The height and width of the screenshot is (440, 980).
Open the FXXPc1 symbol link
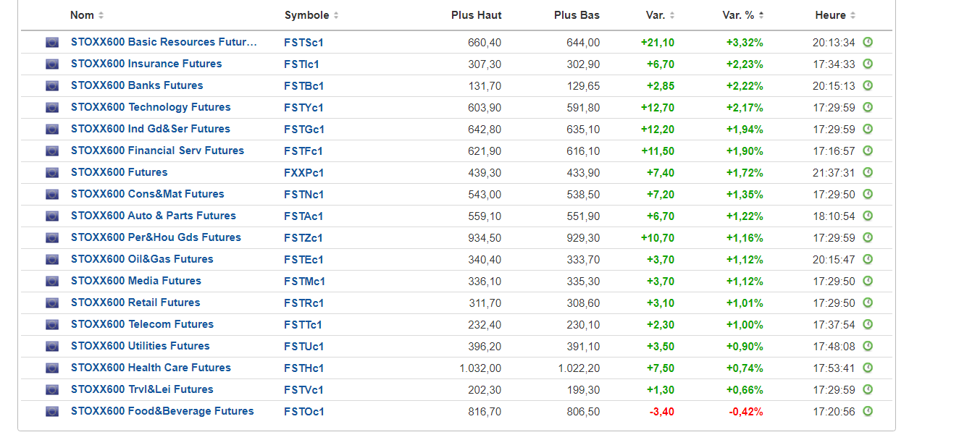(x=304, y=173)
